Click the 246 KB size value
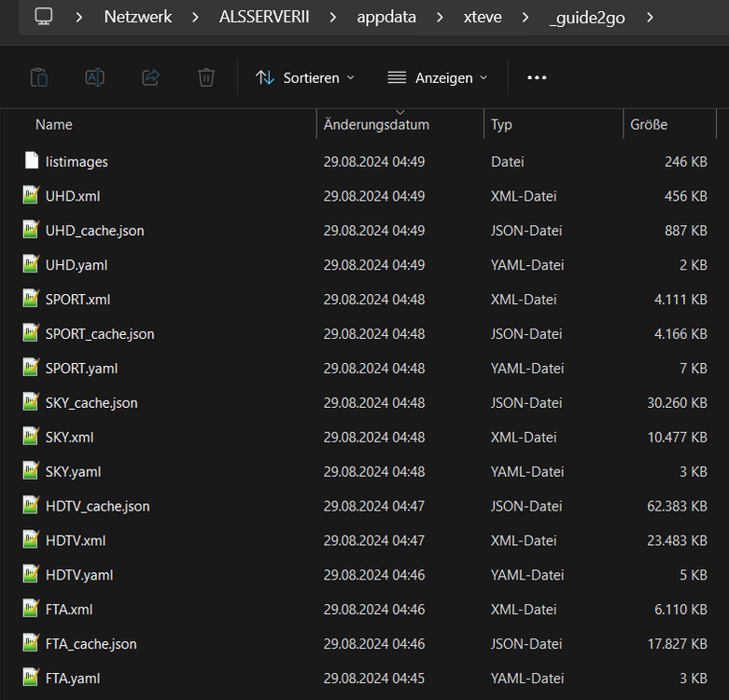 [x=686, y=161]
